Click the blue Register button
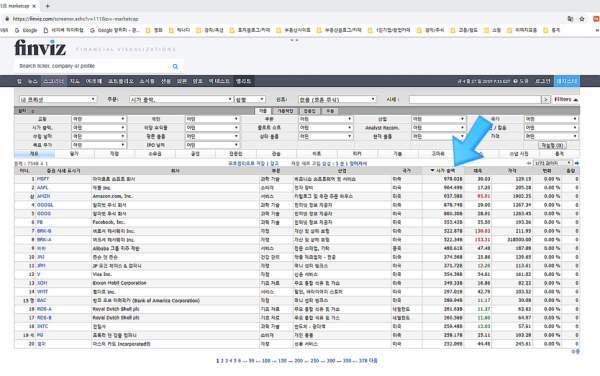The width and height of the screenshot is (600, 376). point(567,81)
